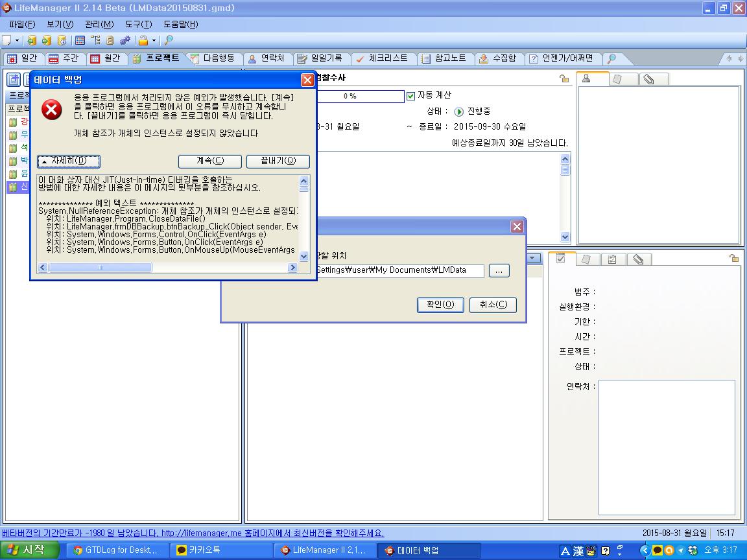Click the exception details horizontal scroll right arrow
The image size is (747, 560).
coord(293,268)
